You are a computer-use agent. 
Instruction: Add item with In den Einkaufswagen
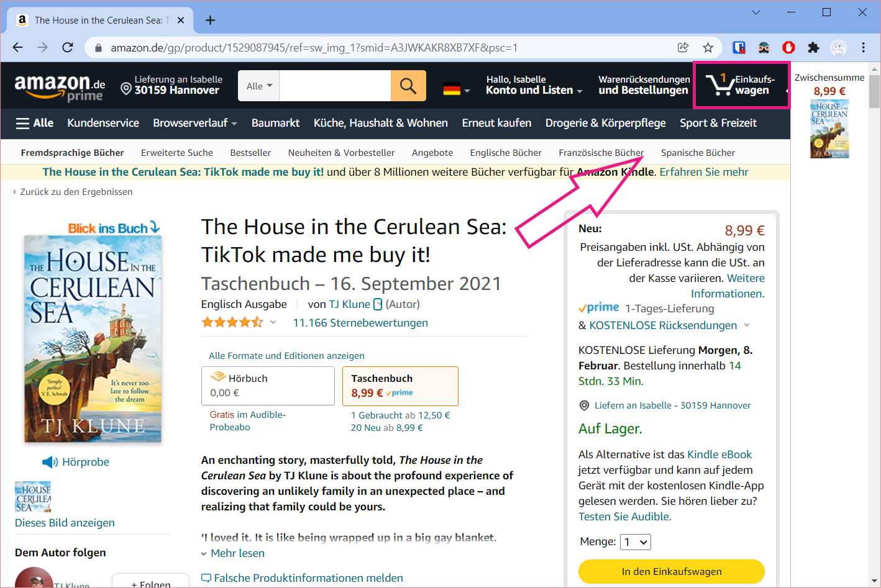click(x=672, y=571)
